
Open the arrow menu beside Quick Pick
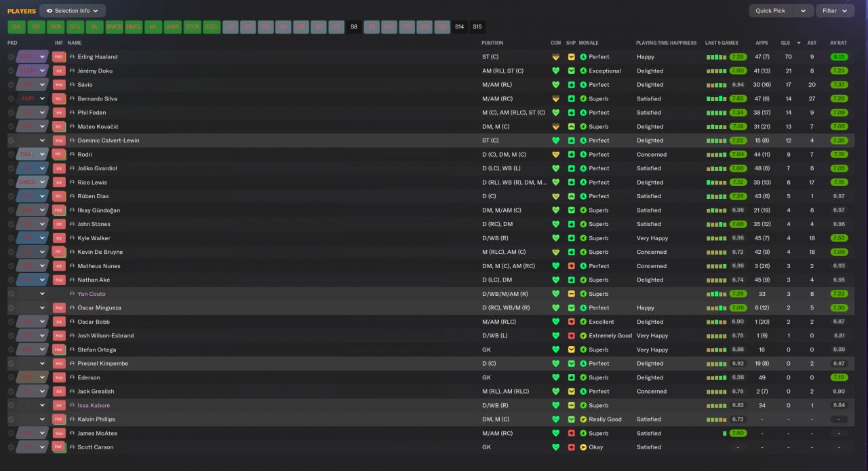click(x=804, y=11)
